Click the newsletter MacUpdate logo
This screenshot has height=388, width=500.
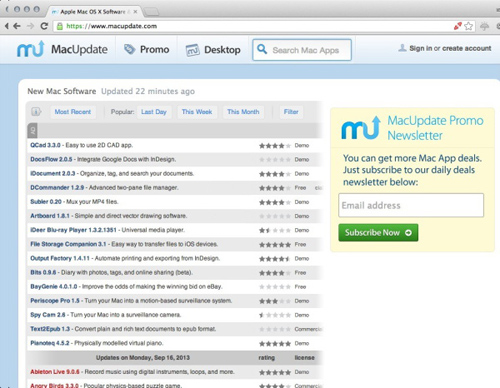pos(361,128)
